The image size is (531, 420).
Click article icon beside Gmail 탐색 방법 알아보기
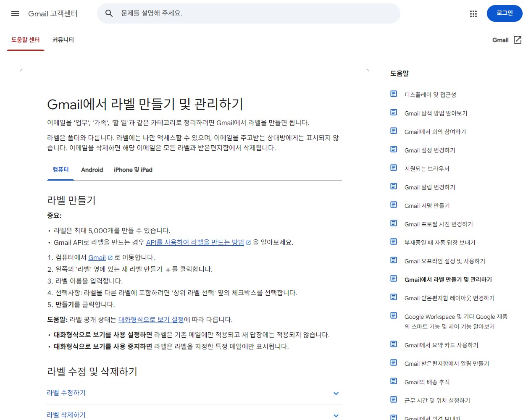[x=394, y=112]
